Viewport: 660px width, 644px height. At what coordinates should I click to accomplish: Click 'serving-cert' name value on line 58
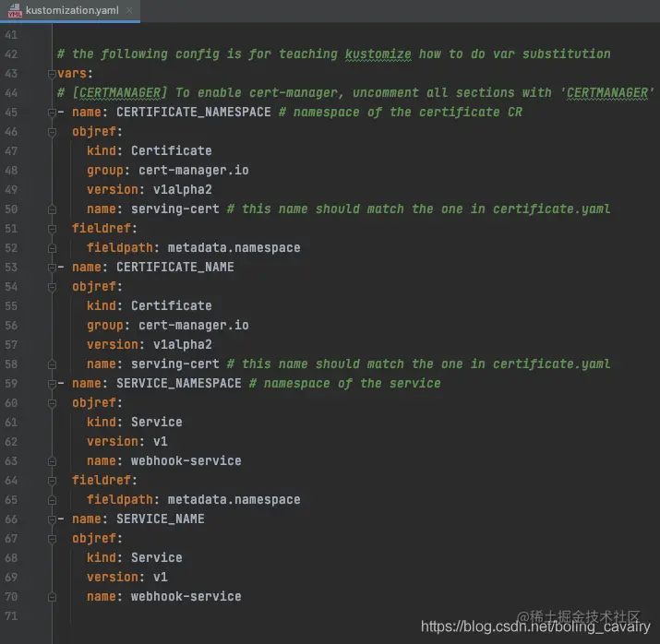click(x=175, y=364)
